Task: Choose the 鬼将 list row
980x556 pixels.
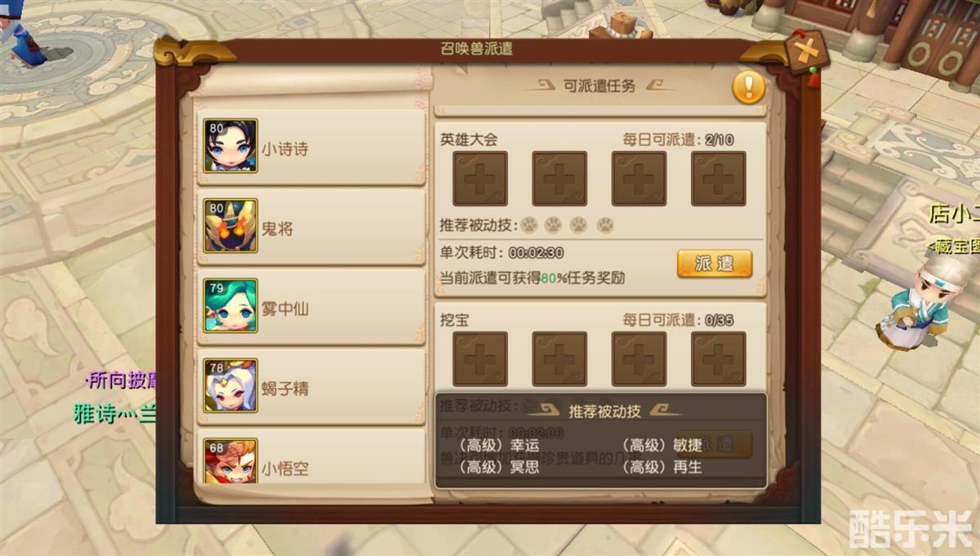Action: (x=312, y=226)
